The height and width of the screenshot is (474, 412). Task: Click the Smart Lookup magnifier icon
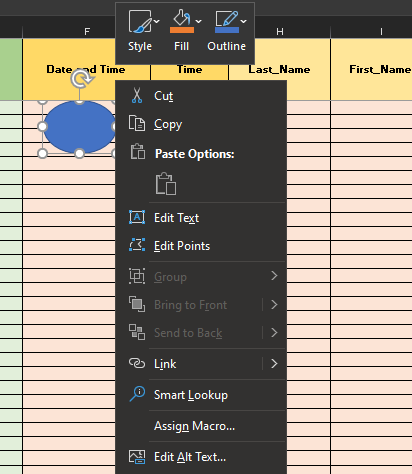coord(137,394)
